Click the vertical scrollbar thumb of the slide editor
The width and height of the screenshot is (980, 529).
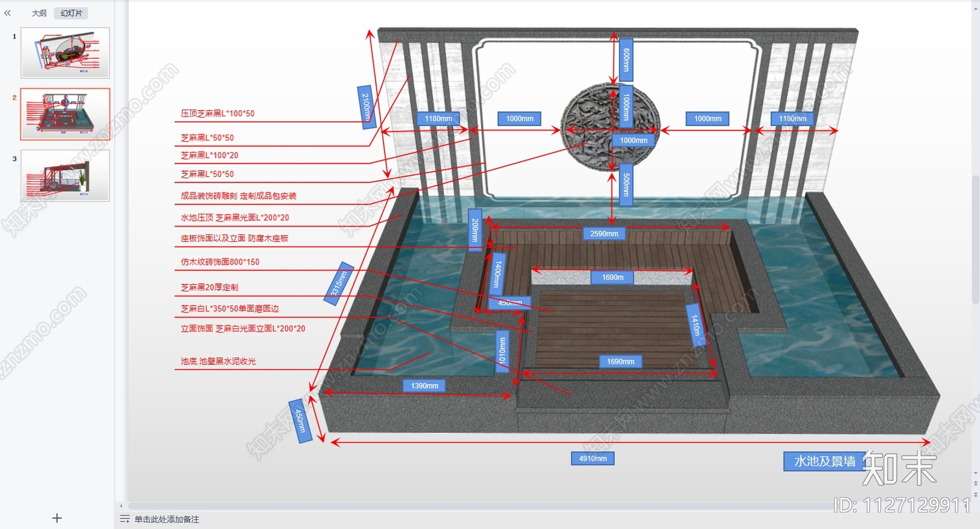pos(975,239)
